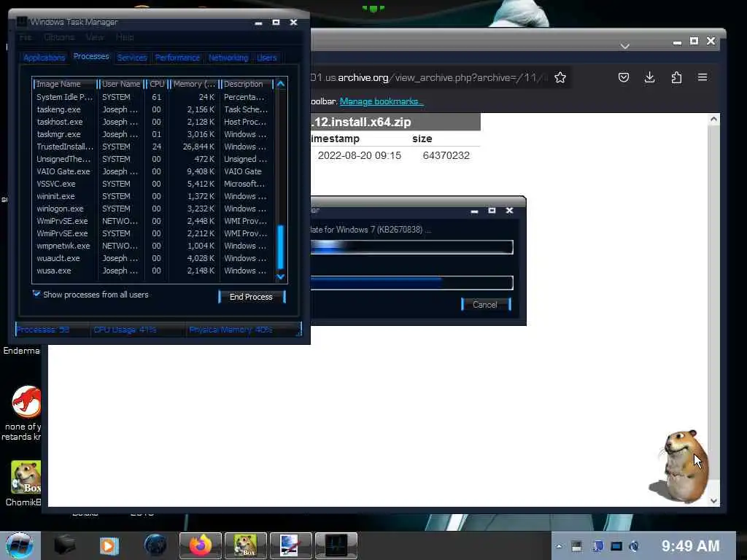Open the media player taskbar icon
Image resolution: width=747 pixels, height=560 pixels.
[109, 545]
